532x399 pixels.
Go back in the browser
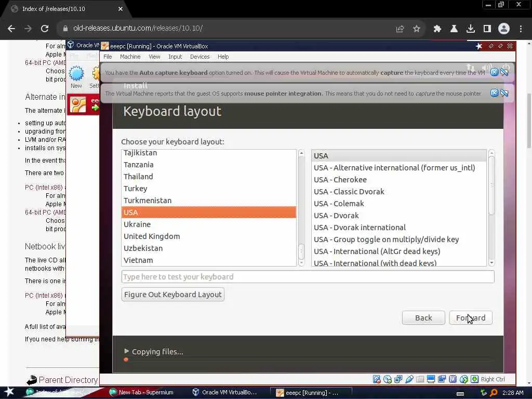[11, 29]
